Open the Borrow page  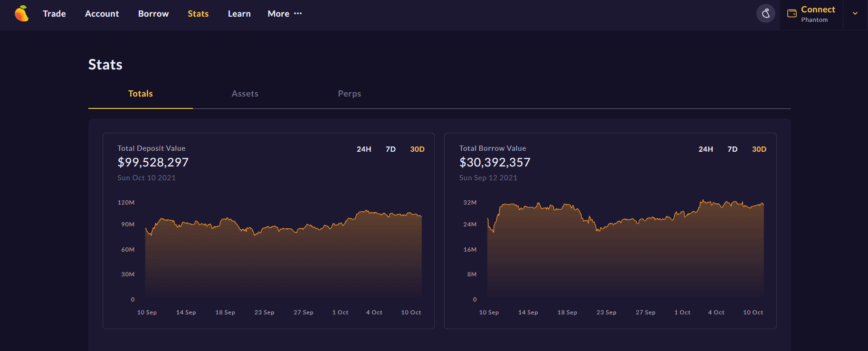click(x=153, y=14)
